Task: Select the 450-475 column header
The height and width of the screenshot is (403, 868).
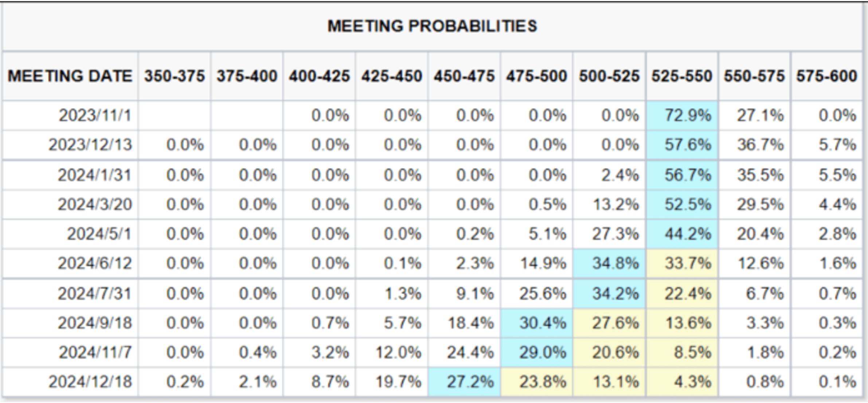Action: pyautogui.click(x=464, y=76)
